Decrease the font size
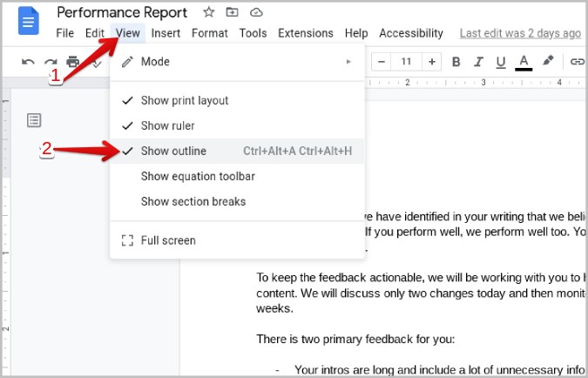 [x=382, y=62]
